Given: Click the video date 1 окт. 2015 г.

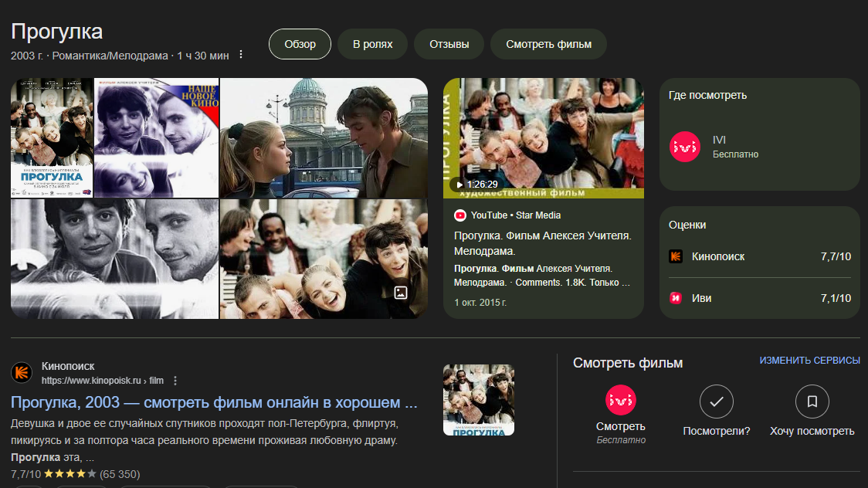Looking at the screenshot, I should point(480,303).
